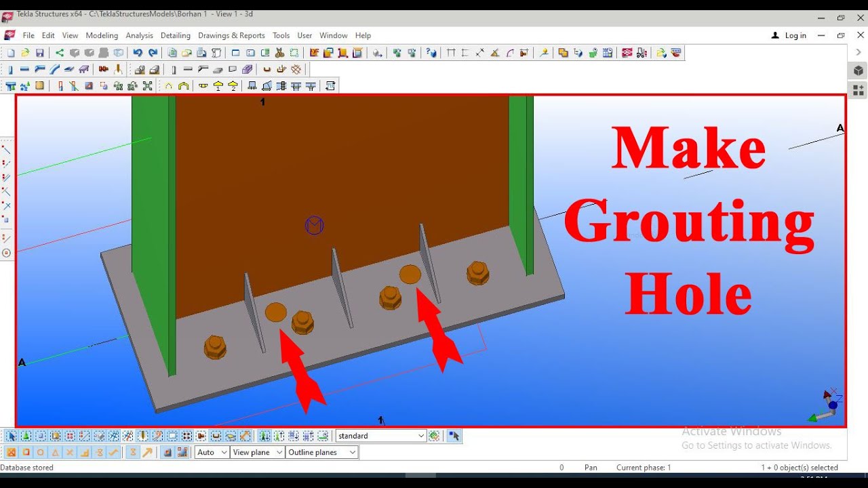
Task: Open the Help menu
Action: pyautogui.click(x=363, y=35)
